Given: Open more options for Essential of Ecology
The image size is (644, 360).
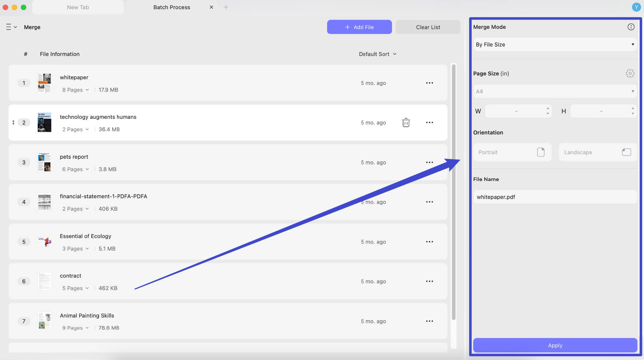Looking at the screenshot, I should pos(429,242).
